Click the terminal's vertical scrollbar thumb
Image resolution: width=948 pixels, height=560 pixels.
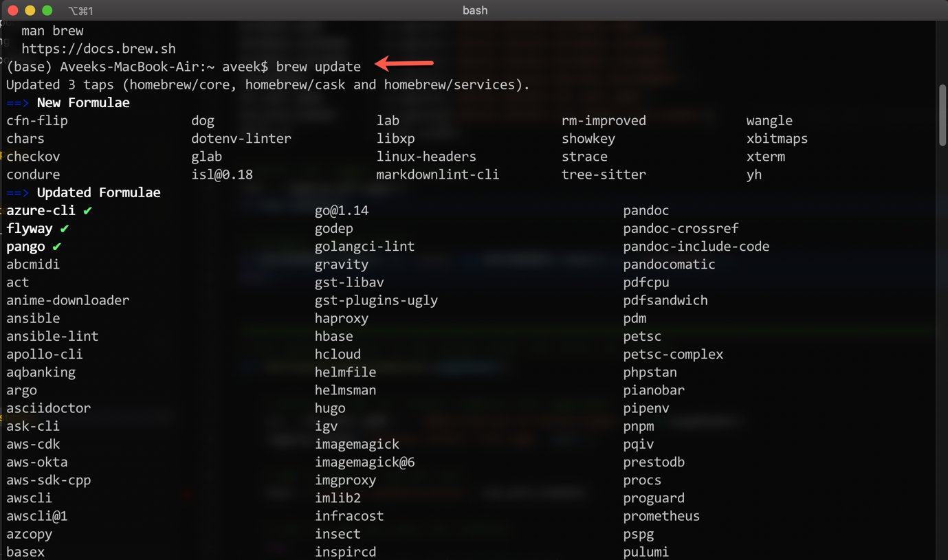point(942,115)
